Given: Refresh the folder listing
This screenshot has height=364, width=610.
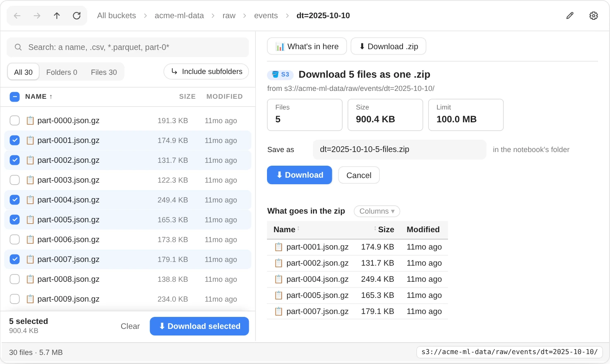Looking at the screenshot, I should click(77, 16).
